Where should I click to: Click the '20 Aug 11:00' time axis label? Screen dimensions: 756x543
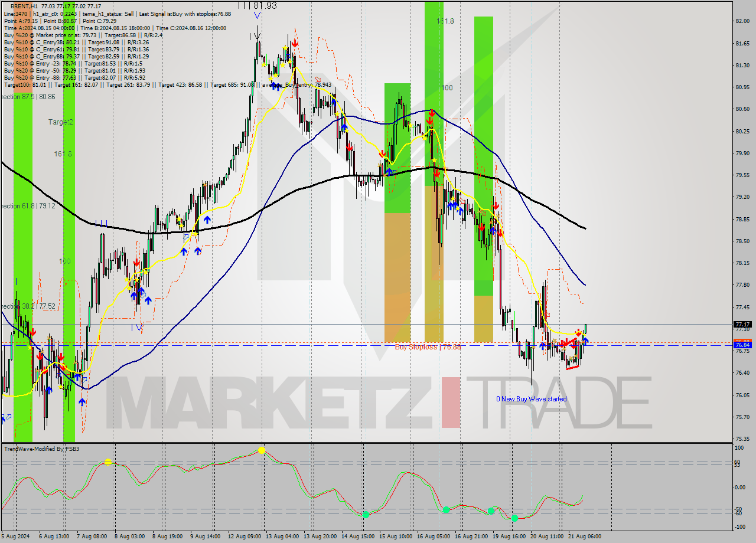(x=548, y=537)
